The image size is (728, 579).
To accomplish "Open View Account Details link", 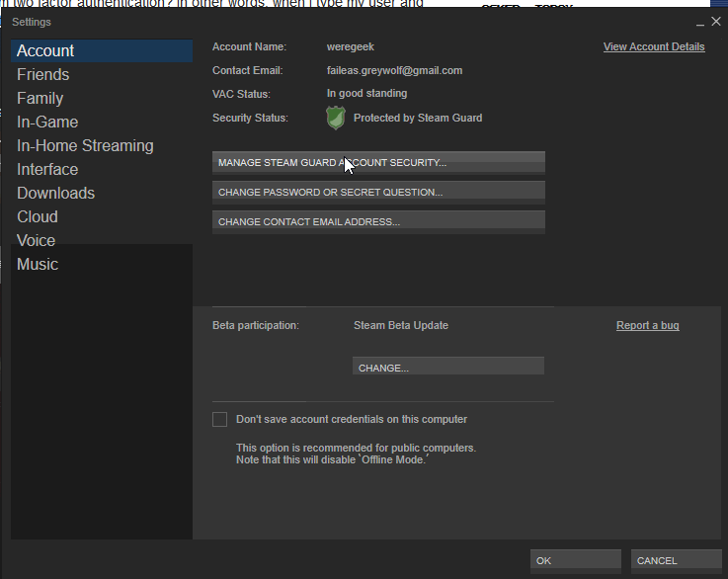I will (654, 46).
